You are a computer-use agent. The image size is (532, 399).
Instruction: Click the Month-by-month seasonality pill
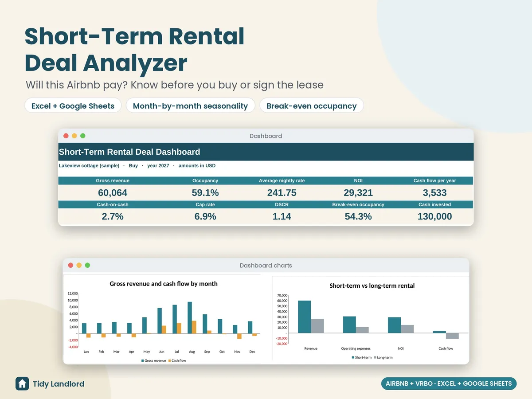tap(190, 106)
